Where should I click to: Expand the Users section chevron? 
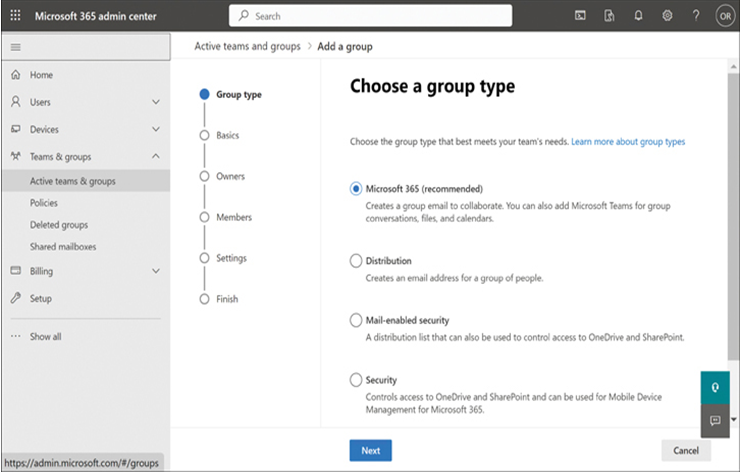pyautogui.click(x=156, y=102)
